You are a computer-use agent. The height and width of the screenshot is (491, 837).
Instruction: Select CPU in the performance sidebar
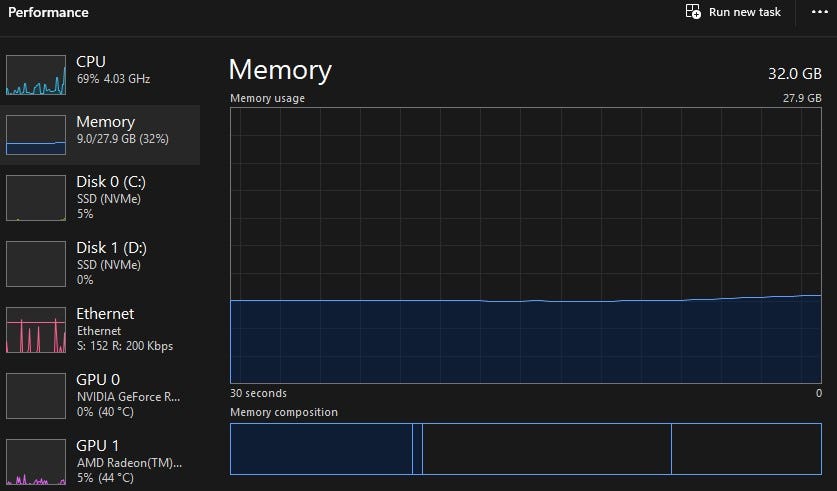coord(113,70)
